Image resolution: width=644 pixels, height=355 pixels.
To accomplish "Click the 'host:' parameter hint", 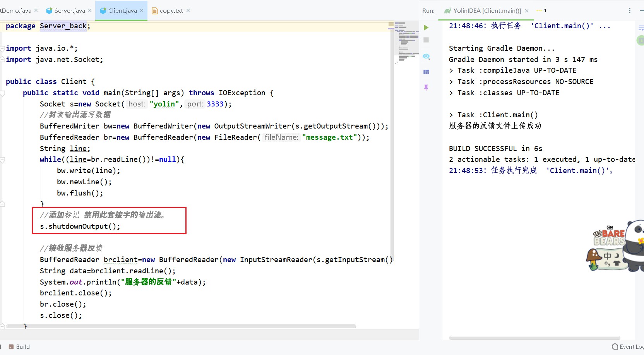I will pyautogui.click(x=137, y=104).
